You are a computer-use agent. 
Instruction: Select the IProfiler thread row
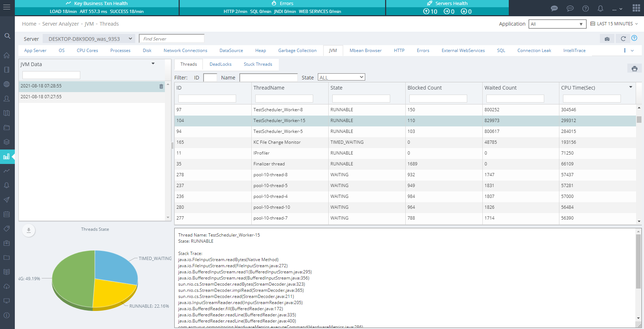click(405, 153)
